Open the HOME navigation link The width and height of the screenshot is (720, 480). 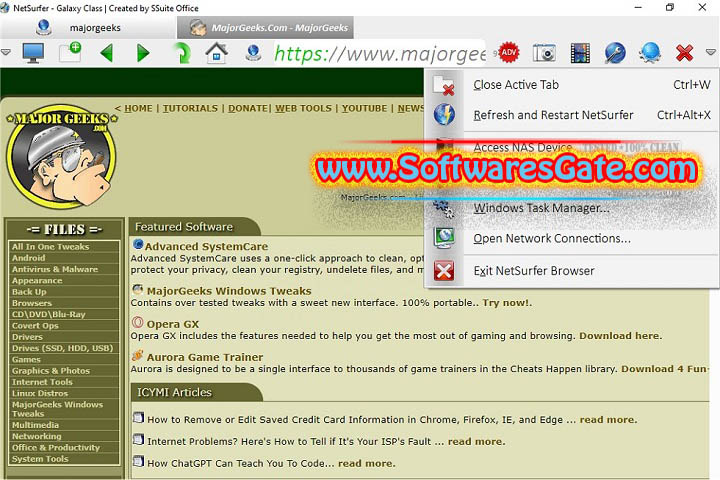138,108
